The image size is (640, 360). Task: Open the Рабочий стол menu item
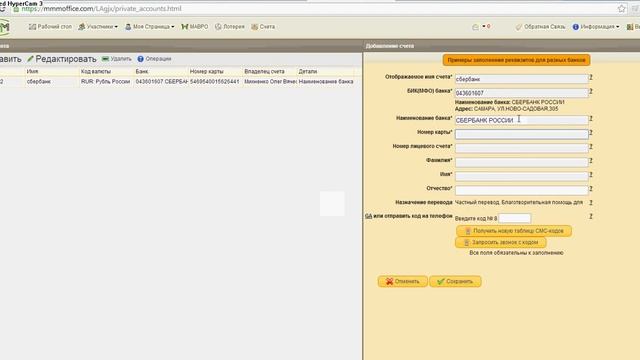click(50, 27)
